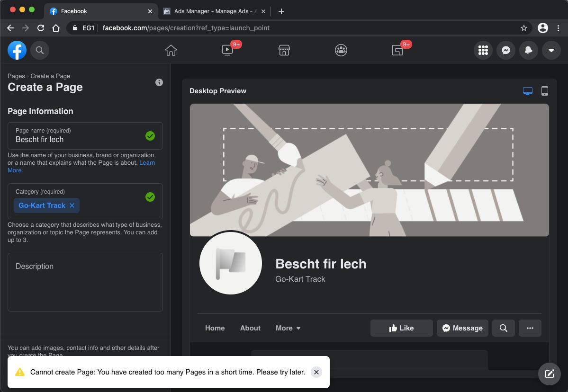Select the Facebook browser tab
Screen dimensions: 568x392
(101, 11)
